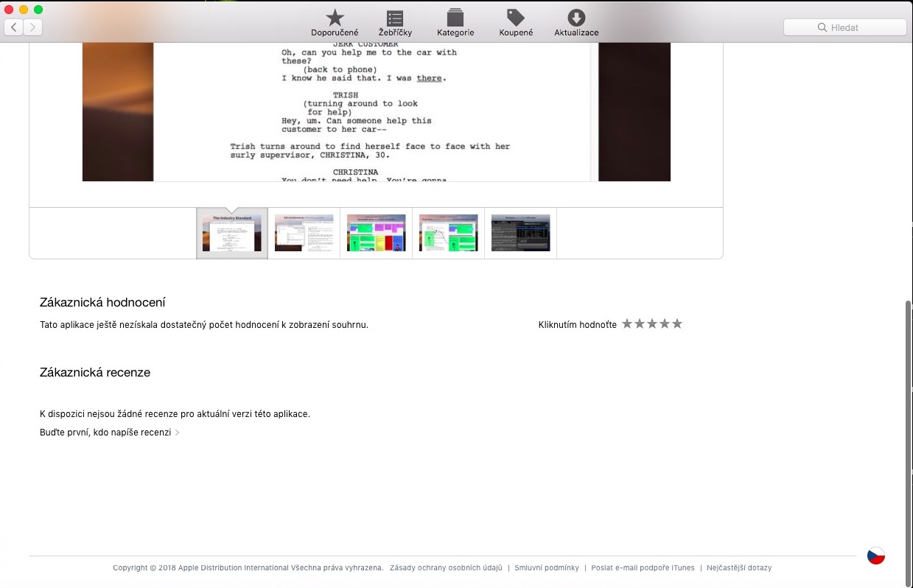Open the Doporučené featured section
913x588 pixels.
(x=334, y=22)
